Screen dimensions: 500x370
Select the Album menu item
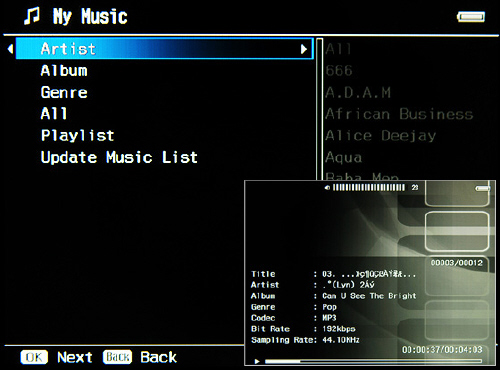64,71
